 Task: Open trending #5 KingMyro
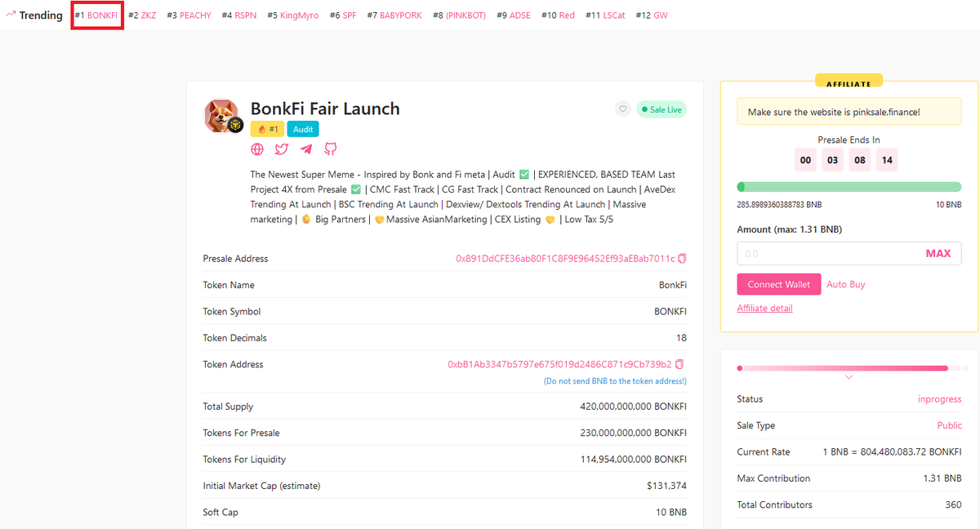pyautogui.click(x=293, y=16)
